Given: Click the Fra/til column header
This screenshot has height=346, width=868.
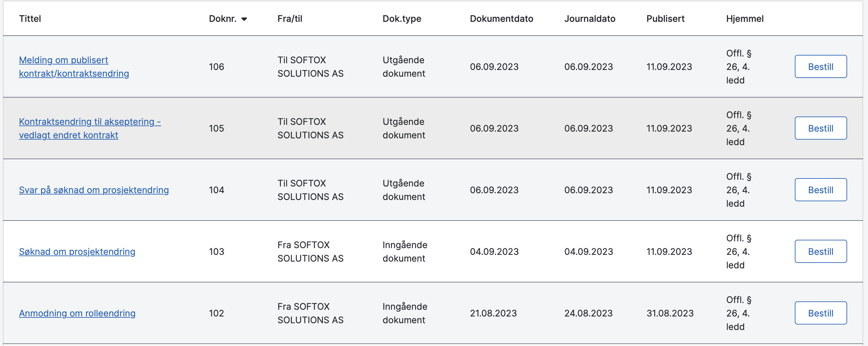Looking at the screenshot, I should tap(290, 19).
